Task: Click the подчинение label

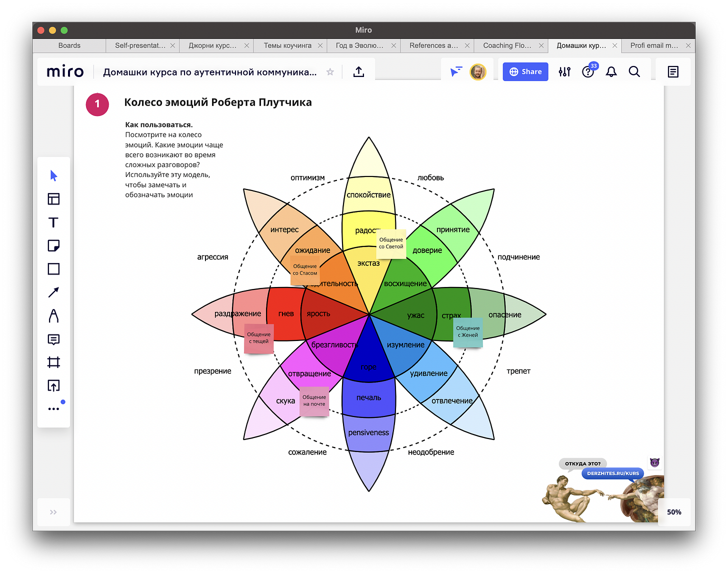Action: pos(518,257)
